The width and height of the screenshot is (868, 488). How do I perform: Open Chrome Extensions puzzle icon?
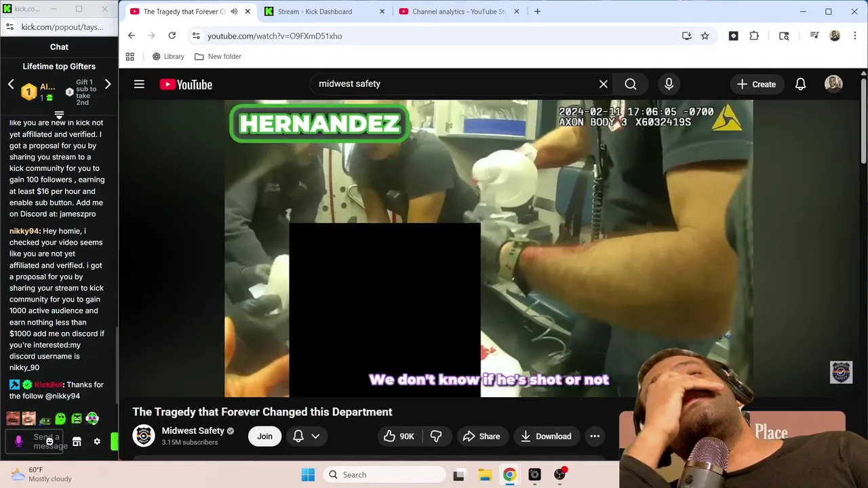(x=754, y=36)
